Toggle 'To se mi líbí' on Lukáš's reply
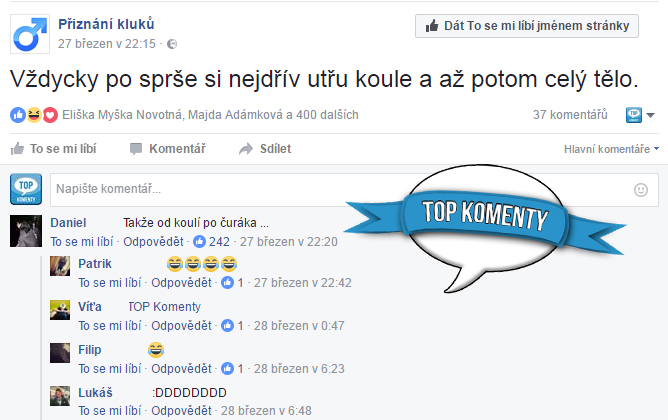 tap(109, 411)
